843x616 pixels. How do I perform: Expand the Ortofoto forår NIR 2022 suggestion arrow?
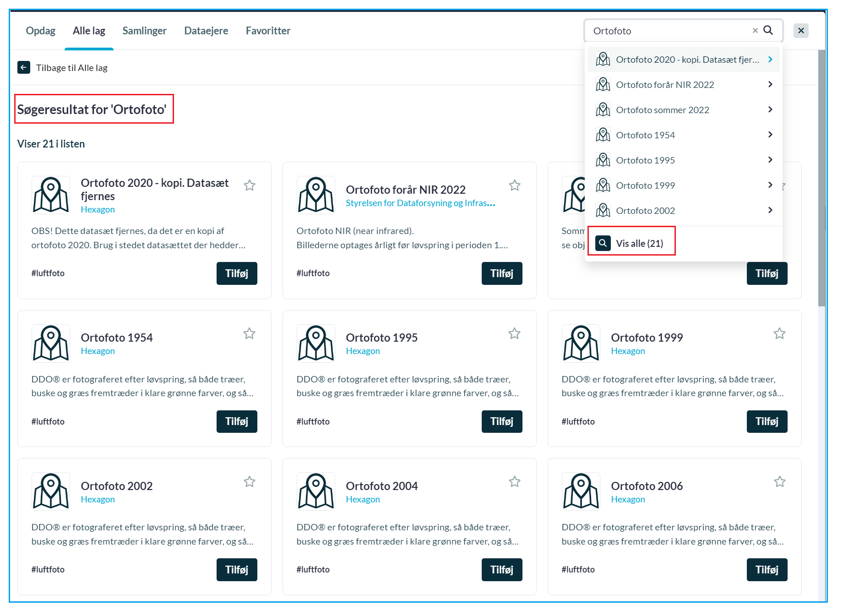click(x=770, y=84)
